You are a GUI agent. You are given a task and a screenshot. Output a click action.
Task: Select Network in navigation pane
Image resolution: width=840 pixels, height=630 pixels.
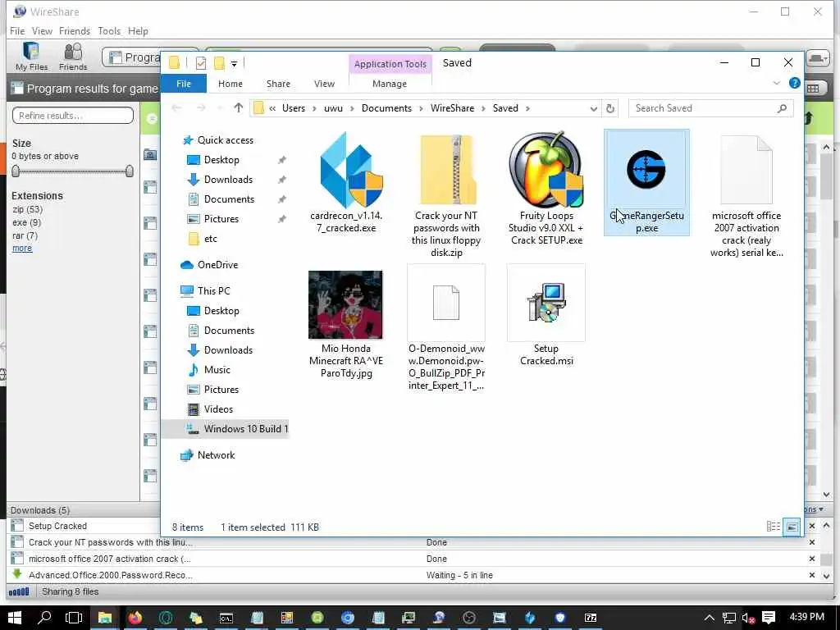tap(216, 454)
